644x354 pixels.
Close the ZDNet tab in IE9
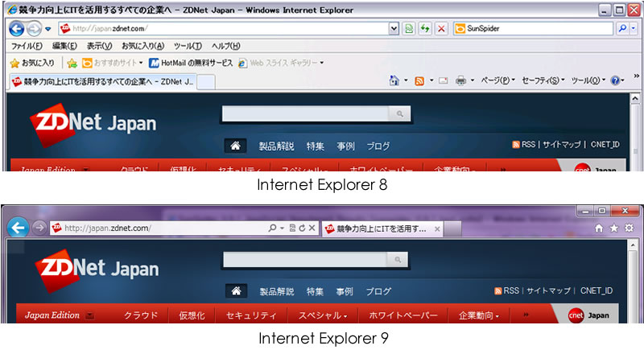[x=437, y=228]
